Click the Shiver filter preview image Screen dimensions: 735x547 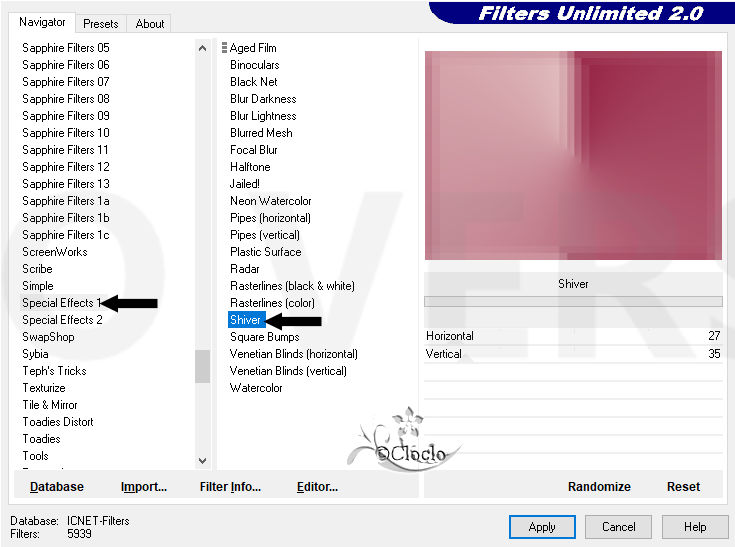point(573,155)
